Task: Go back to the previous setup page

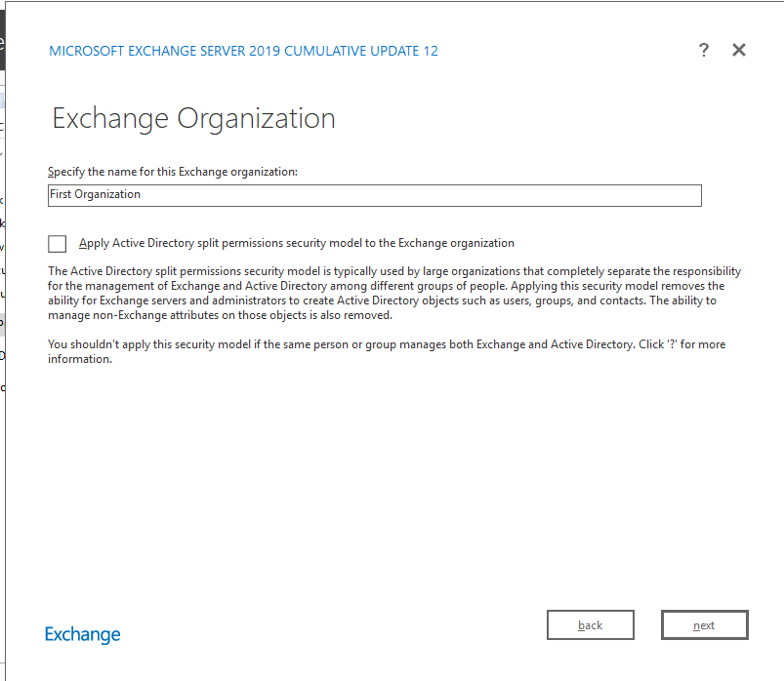Action: point(591,624)
